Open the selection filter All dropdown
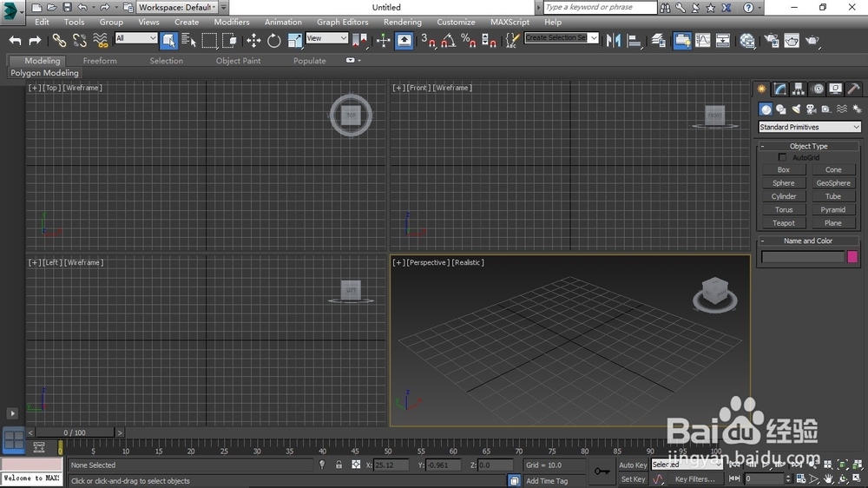This screenshot has width=868, height=488. pos(136,38)
